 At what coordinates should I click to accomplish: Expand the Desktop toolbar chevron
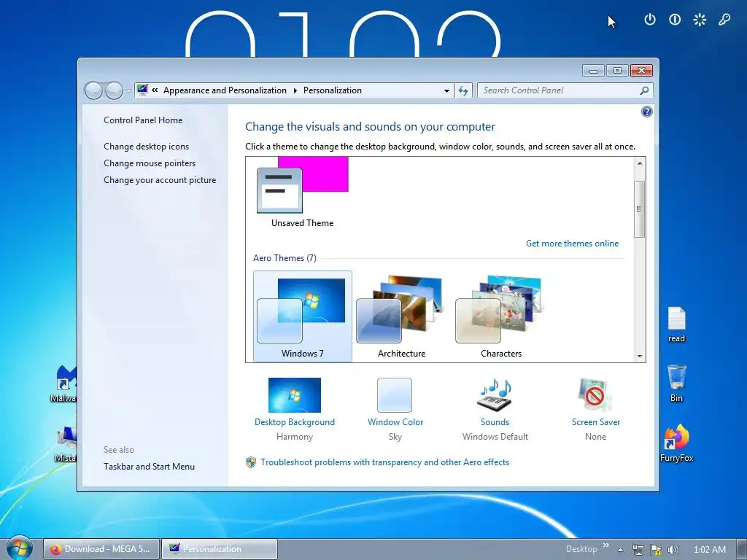606,545
